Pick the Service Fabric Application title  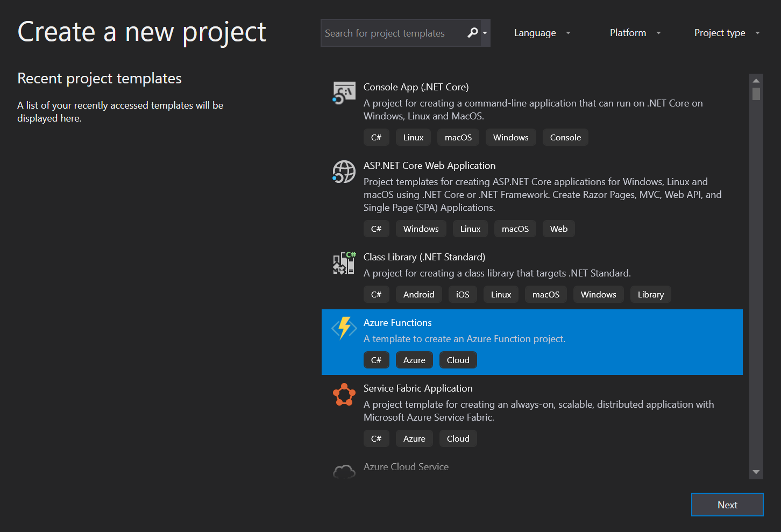point(418,388)
